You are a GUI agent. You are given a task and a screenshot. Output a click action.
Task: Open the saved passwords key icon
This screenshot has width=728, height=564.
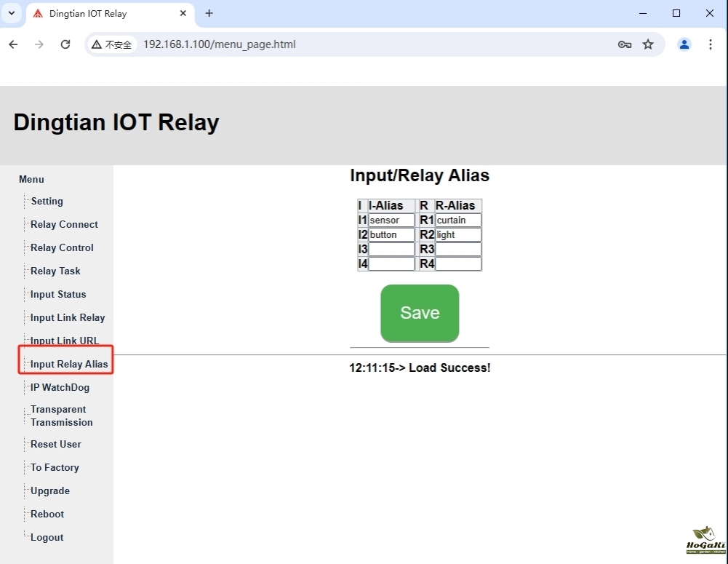[624, 44]
